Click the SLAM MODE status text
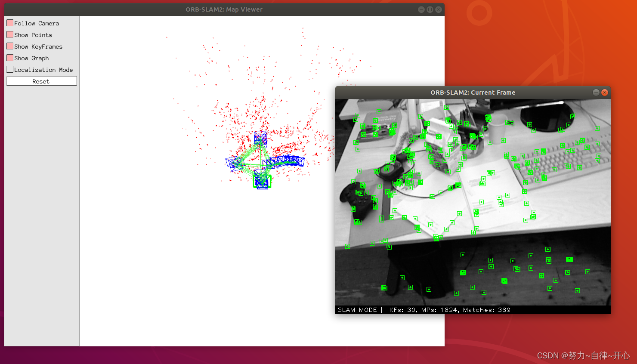Image resolution: width=637 pixels, height=364 pixels. [x=357, y=310]
